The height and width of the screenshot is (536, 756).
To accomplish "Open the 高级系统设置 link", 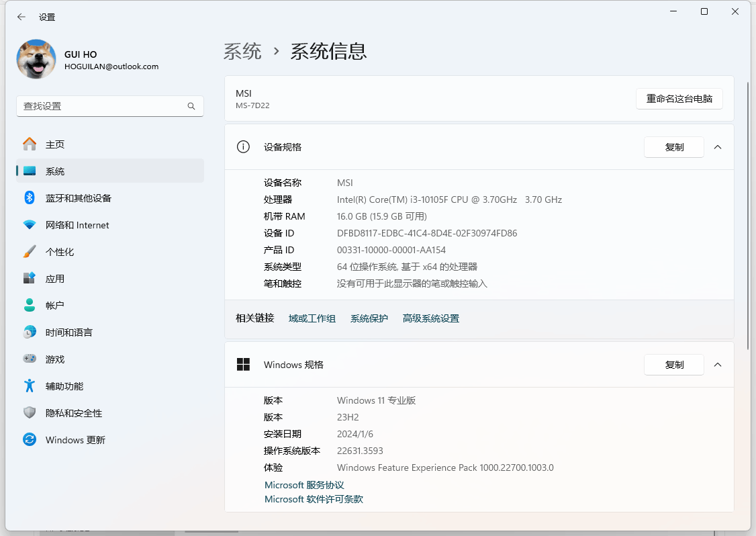I will pos(431,318).
